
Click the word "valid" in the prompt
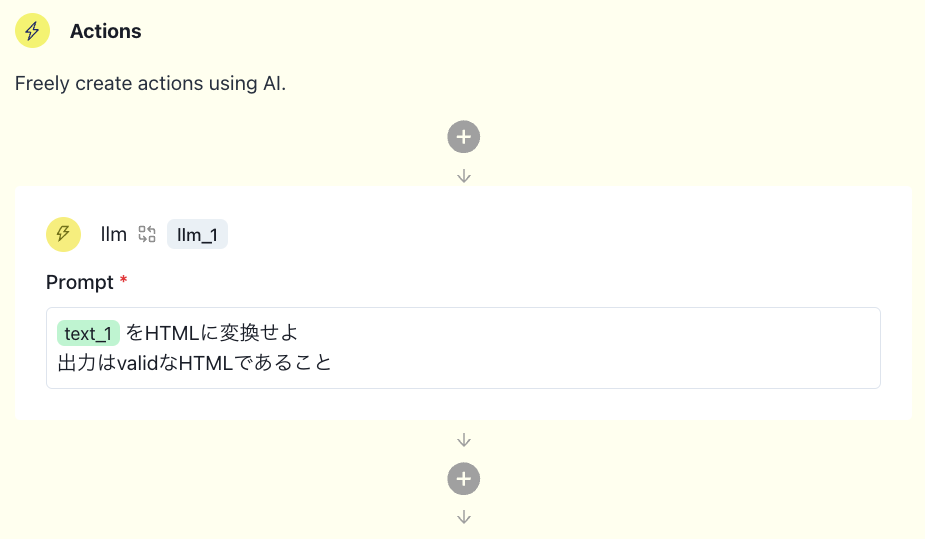tap(137, 363)
